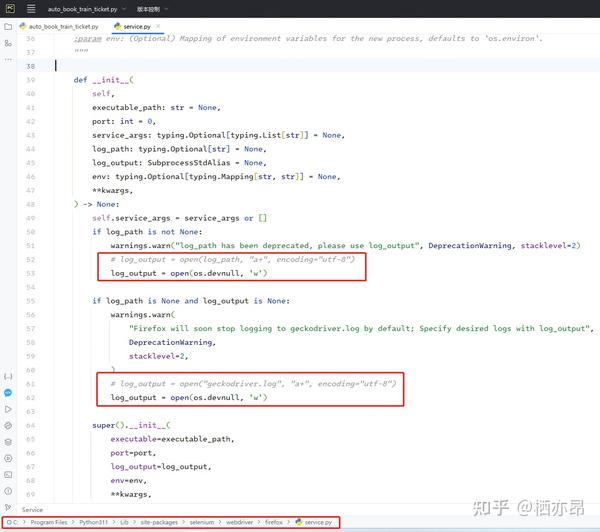Select webdriver in path breadcrumb
The image size is (600, 532).
click(239, 522)
